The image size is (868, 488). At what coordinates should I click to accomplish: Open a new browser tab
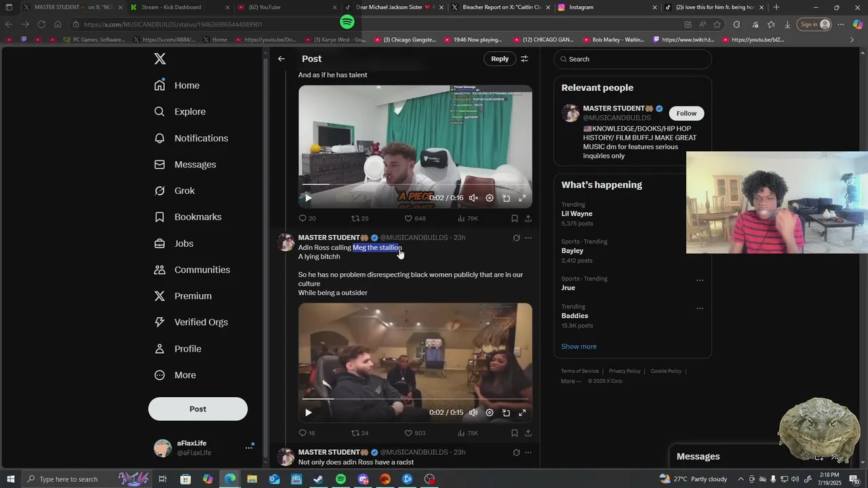tap(776, 7)
